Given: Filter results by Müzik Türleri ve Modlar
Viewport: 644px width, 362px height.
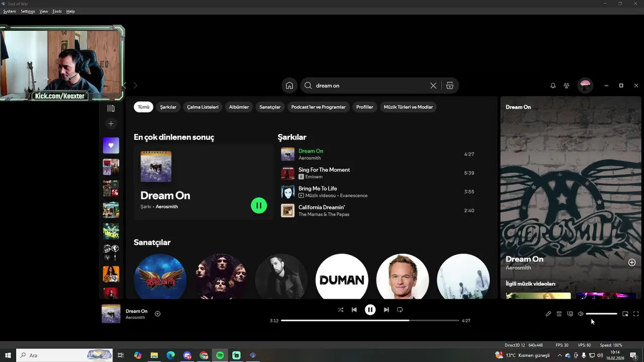Looking at the screenshot, I should click(408, 107).
